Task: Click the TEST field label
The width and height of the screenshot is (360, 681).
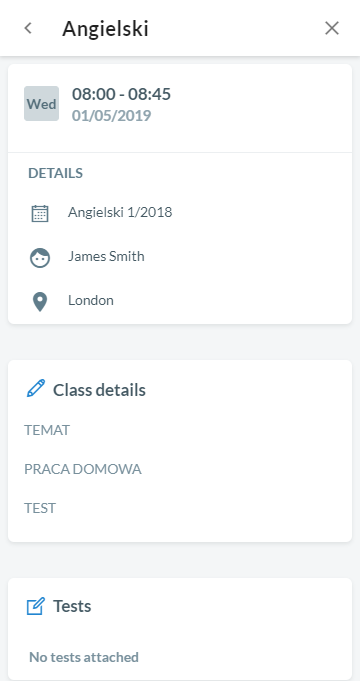Action: 40,508
